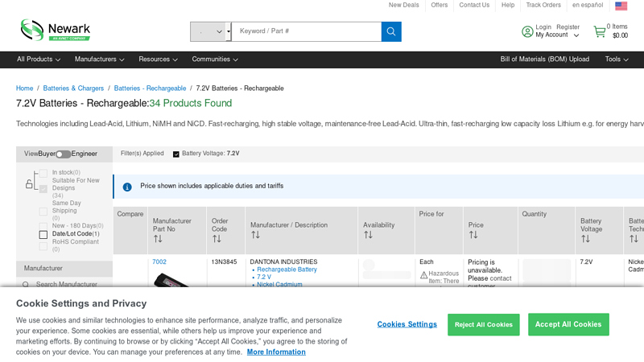Open Batteries & Chargers breadcrumb

click(x=73, y=88)
